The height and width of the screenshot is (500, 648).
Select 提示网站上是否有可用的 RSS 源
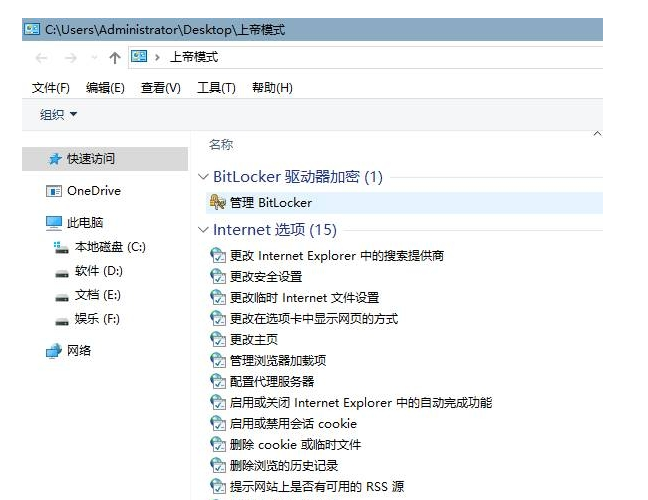[x=317, y=487]
